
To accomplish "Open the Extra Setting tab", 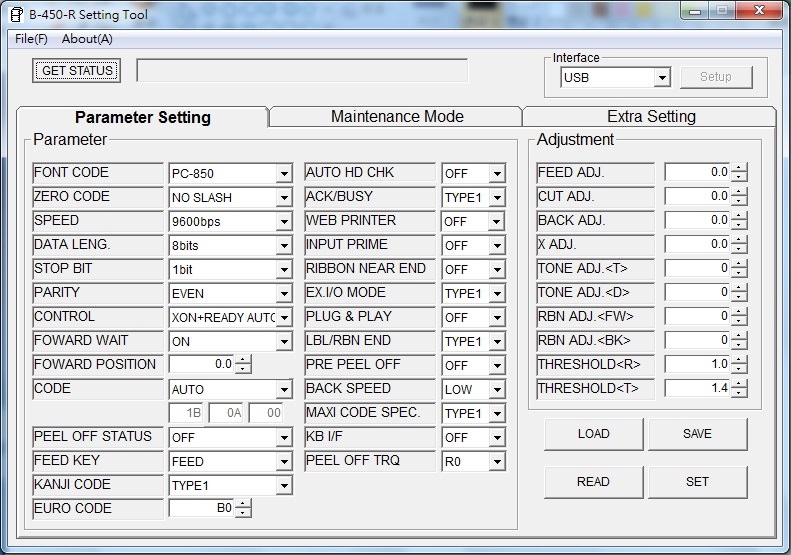I will pyautogui.click(x=650, y=117).
